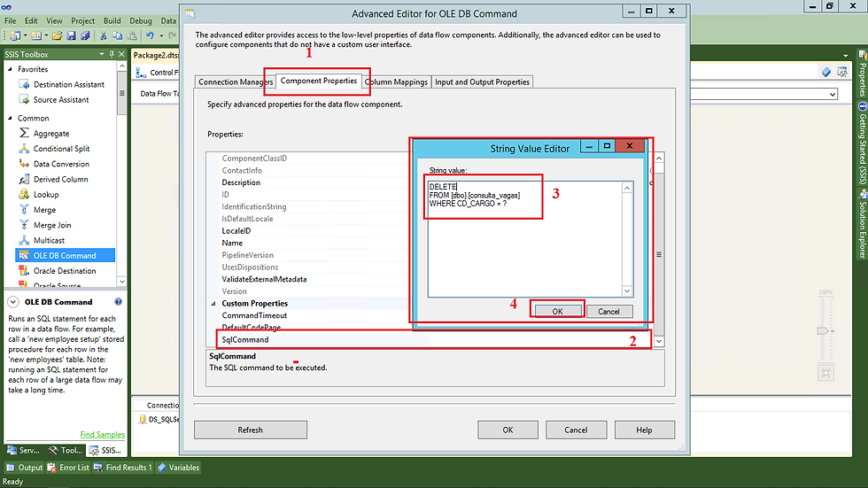Collapse the OLE DB Command info pane
Image resolution: width=868 pixels, height=488 pixels.
point(12,302)
